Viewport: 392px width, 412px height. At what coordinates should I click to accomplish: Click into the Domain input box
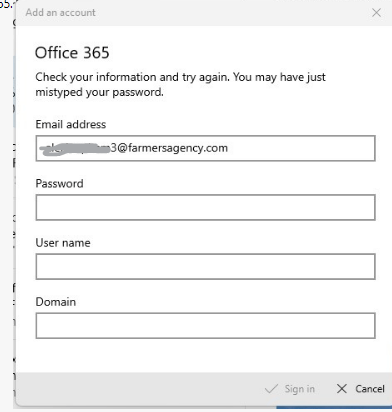pos(205,325)
